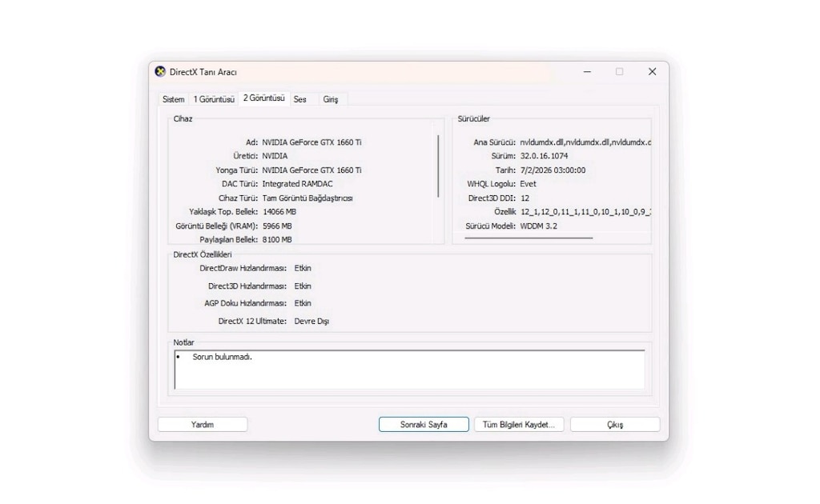Click the Özellik feature levels value
Screen dimensions: 820x504
click(x=585, y=212)
